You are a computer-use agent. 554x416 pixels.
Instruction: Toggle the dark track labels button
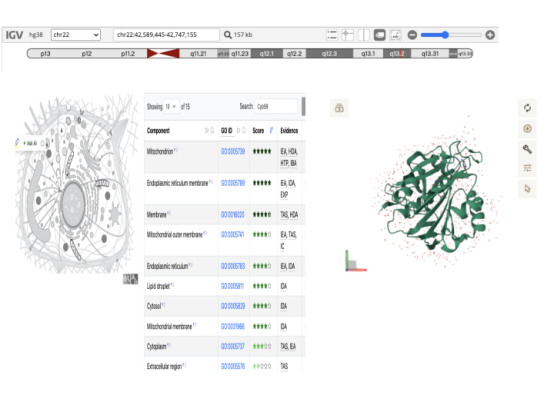pyautogui.click(x=379, y=35)
